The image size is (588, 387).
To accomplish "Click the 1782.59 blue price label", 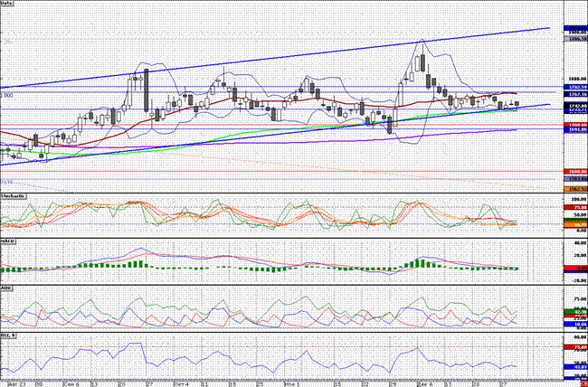I will point(575,87).
